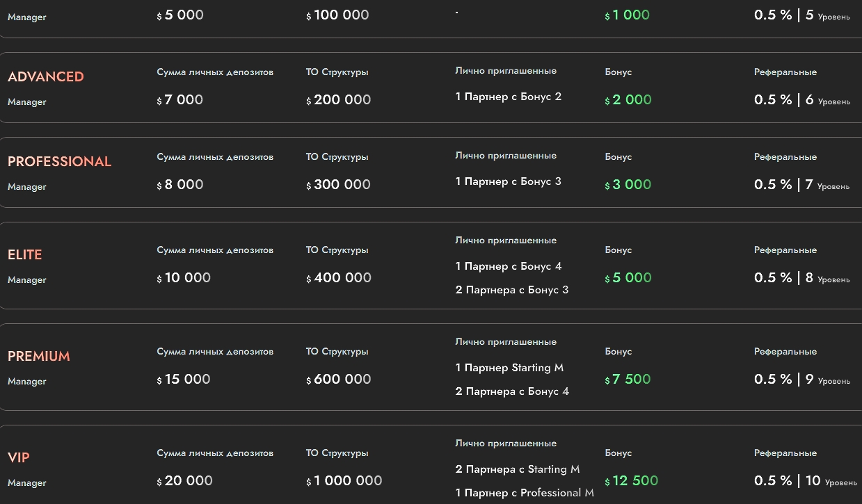The width and height of the screenshot is (862, 504).
Task: Select the PROFESSIONAL tier heading
Action: pyautogui.click(x=59, y=161)
